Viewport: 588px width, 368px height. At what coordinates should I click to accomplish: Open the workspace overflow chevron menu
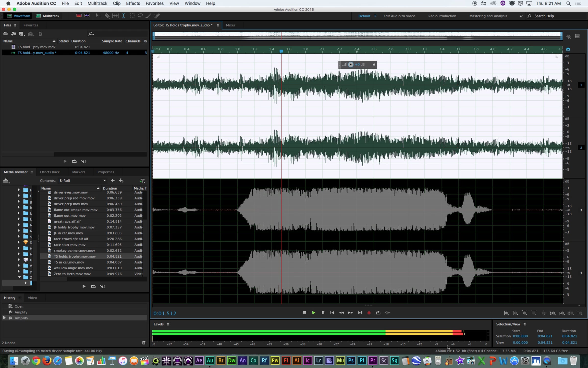pos(521,16)
